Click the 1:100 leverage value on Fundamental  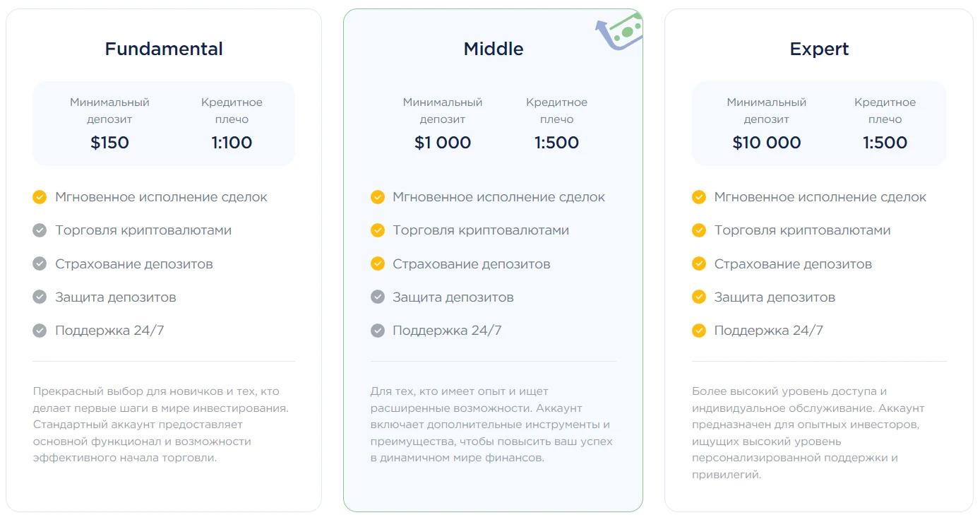tap(232, 143)
